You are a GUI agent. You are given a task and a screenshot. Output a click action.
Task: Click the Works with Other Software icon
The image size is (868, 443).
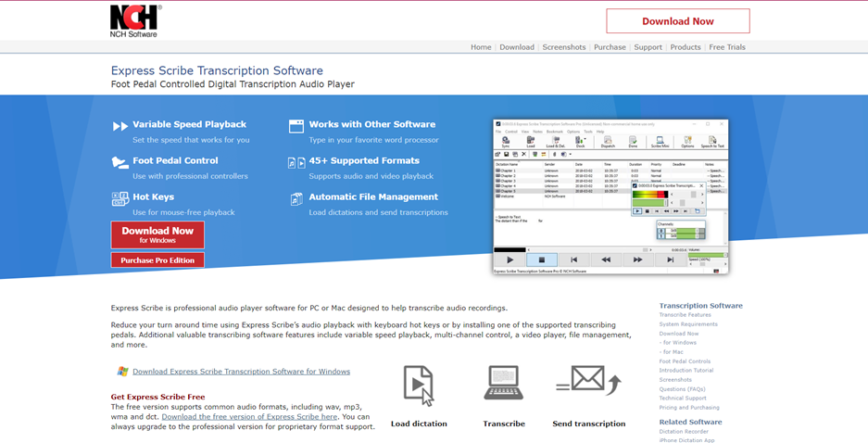coord(296,126)
